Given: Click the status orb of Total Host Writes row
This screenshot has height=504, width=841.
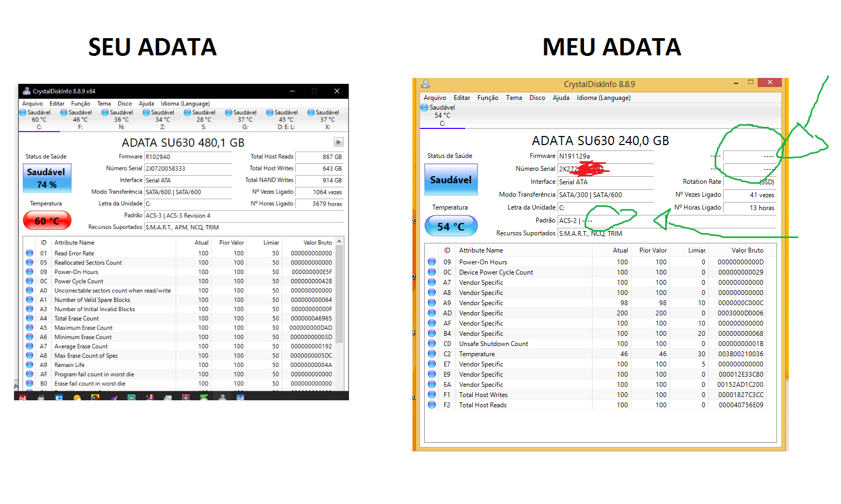Looking at the screenshot, I should click(x=432, y=394).
